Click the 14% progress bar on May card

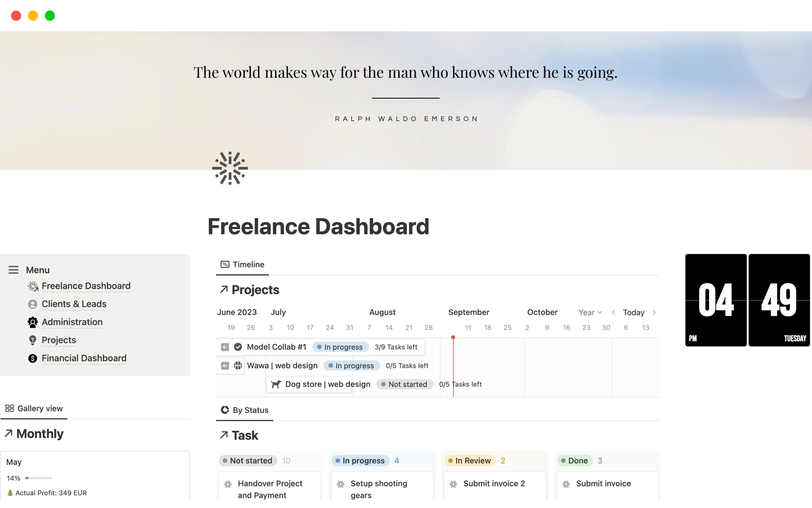point(38,478)
